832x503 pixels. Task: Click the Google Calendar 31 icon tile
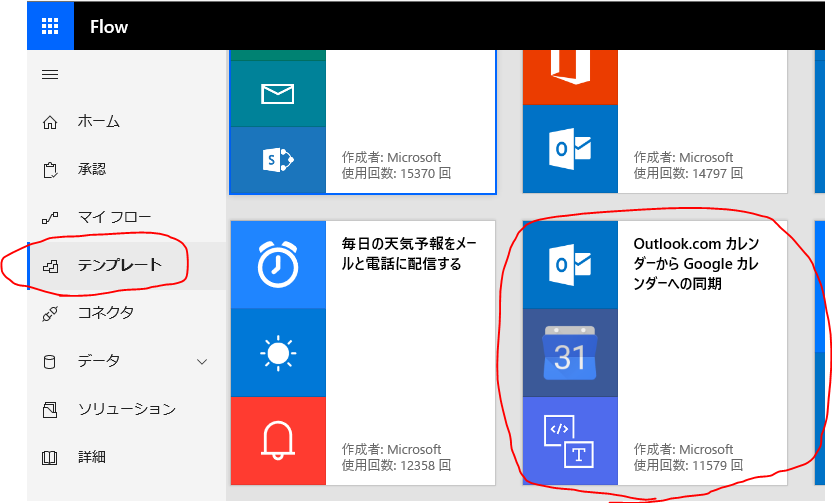(x=570, y=353)
